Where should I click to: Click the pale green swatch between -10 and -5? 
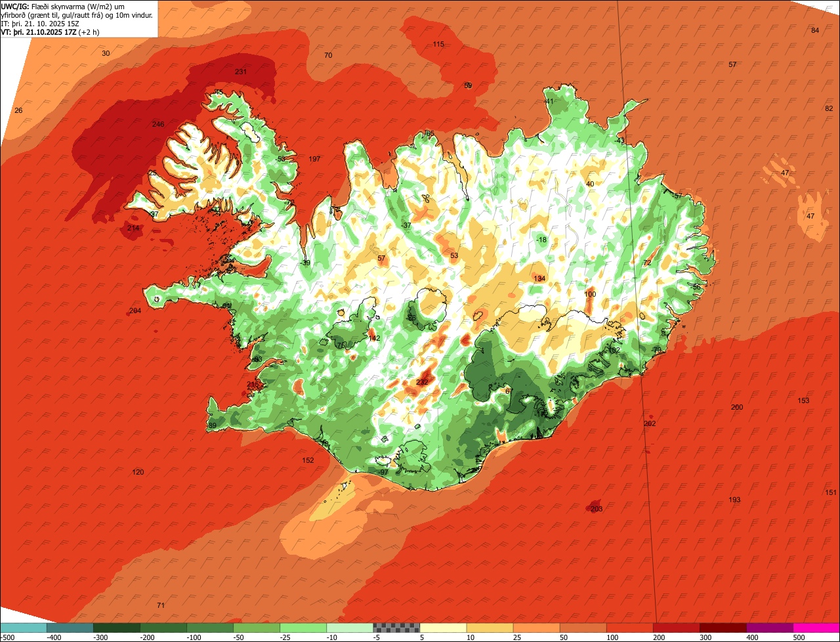tap(350, 628)
